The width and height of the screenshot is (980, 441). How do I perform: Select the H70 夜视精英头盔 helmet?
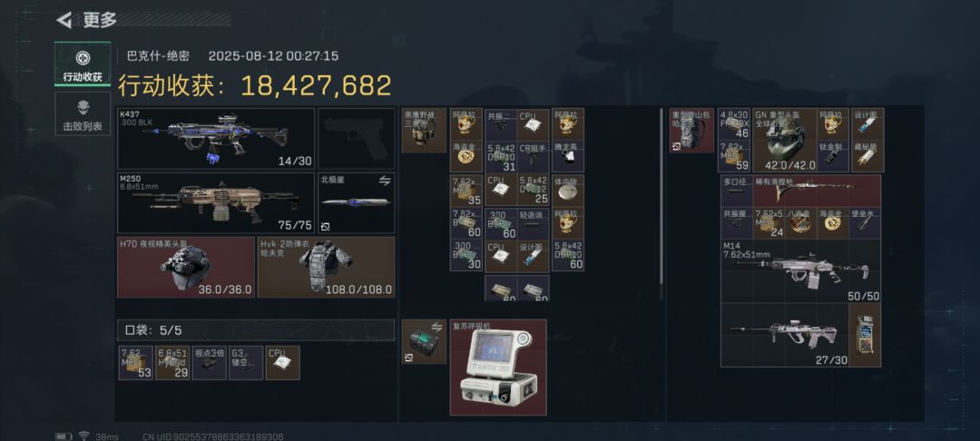pyautogui.click(x=186, y=267)
